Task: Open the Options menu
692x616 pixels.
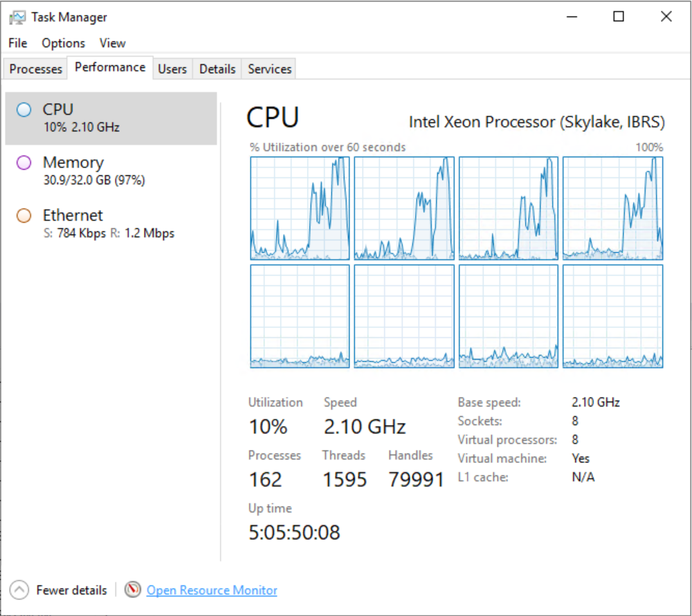Action: (63, 43)
